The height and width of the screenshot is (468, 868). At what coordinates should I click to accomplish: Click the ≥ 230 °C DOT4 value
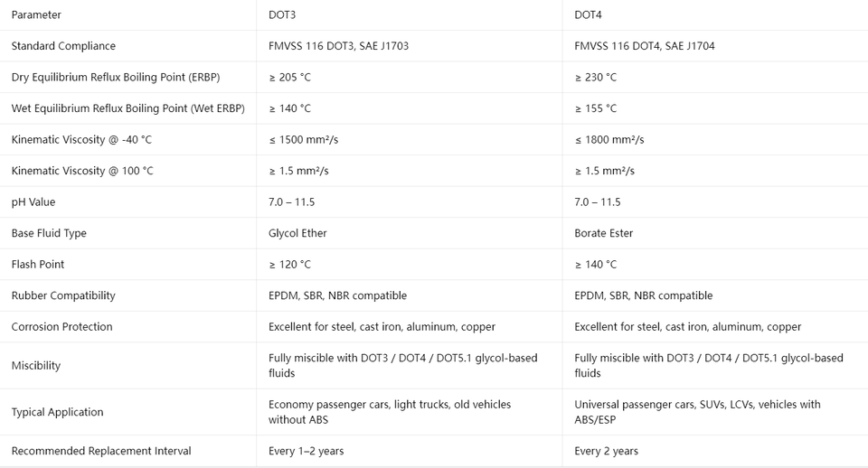pos(596,78)
